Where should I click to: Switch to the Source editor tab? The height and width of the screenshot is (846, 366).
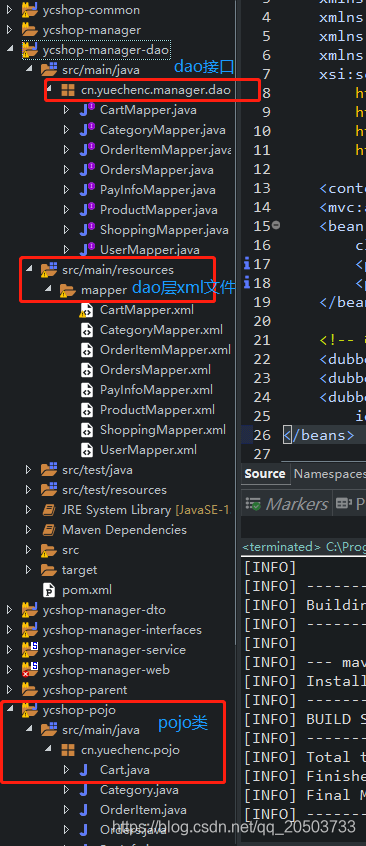(x=265, y=474)
